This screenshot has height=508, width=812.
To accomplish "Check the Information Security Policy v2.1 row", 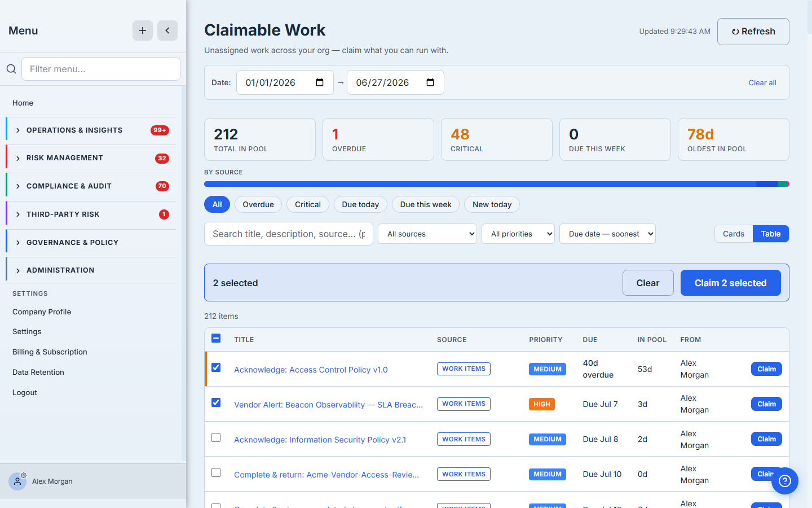I will 216,437.
